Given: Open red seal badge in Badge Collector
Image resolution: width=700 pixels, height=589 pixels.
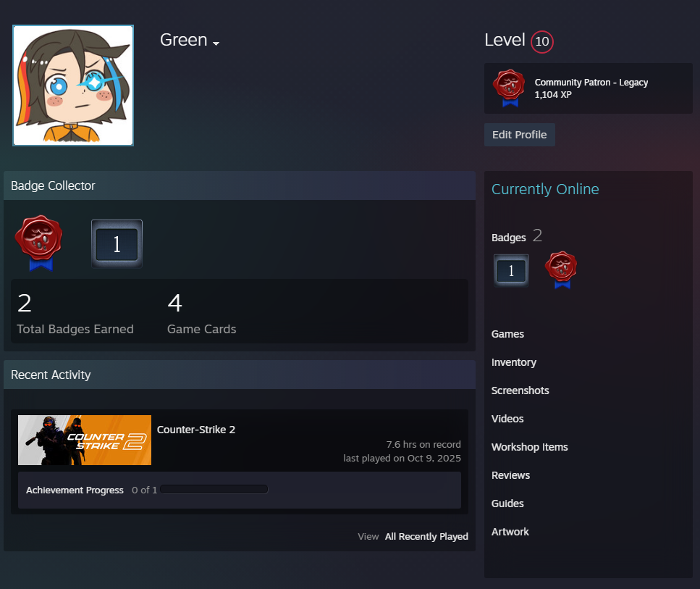Looking at the screenshot, I should click(39, 243).
